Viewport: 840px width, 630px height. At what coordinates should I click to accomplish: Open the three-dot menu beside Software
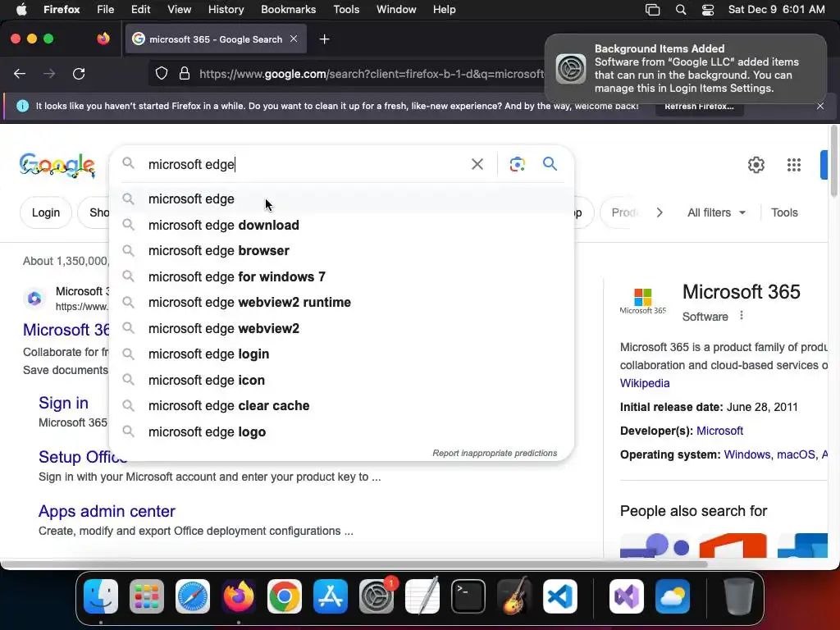(x=742, y=316)
